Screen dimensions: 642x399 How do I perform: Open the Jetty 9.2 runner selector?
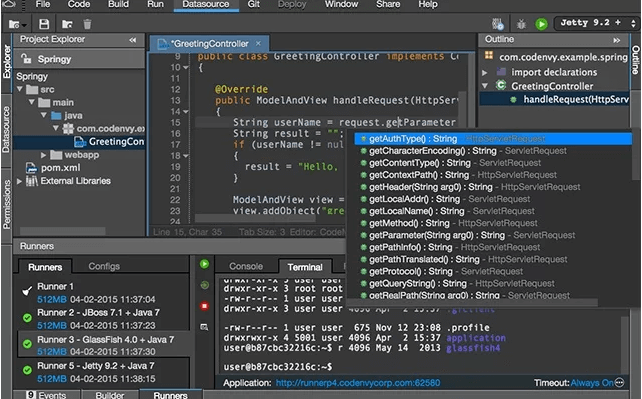597,23
